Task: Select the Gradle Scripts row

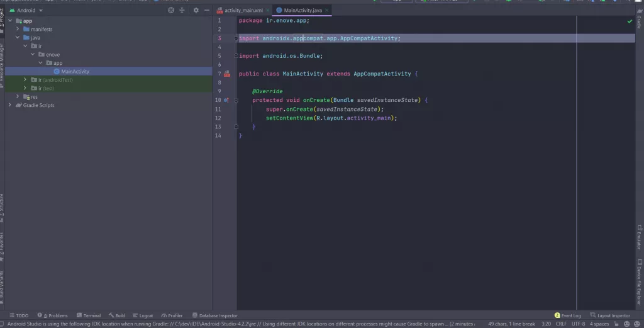Action: coord(108,105)
